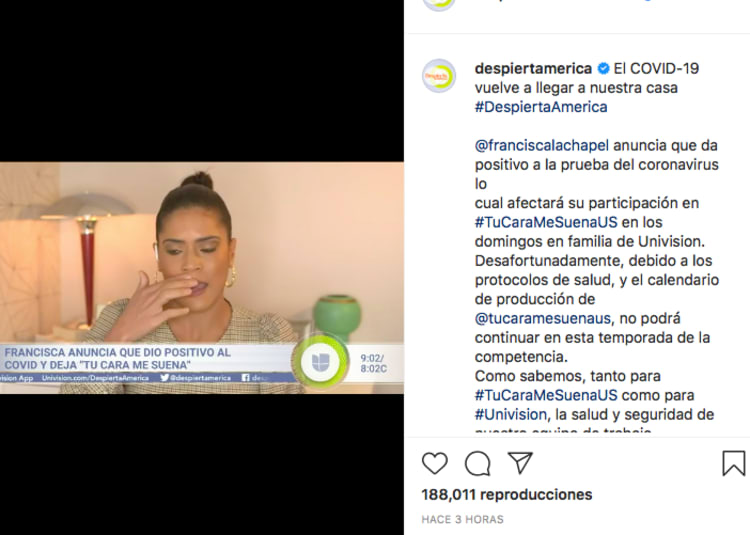Open despiertamerica username link

[x=533, y=68]
